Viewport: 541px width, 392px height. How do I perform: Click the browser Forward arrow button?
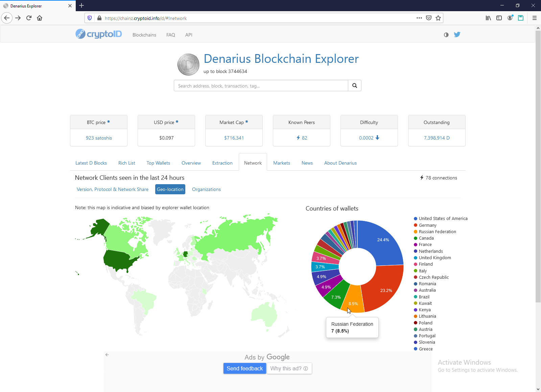[x=18, y=18]
